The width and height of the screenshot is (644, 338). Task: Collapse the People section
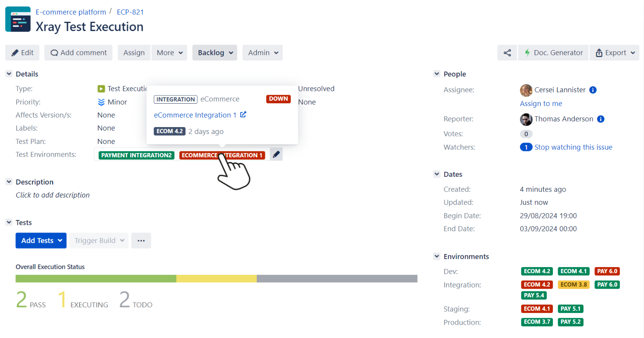[437, 74]
